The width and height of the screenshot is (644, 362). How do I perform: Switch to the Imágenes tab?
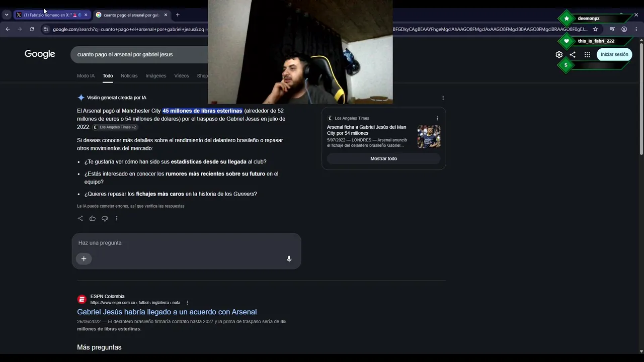(156, 76)
